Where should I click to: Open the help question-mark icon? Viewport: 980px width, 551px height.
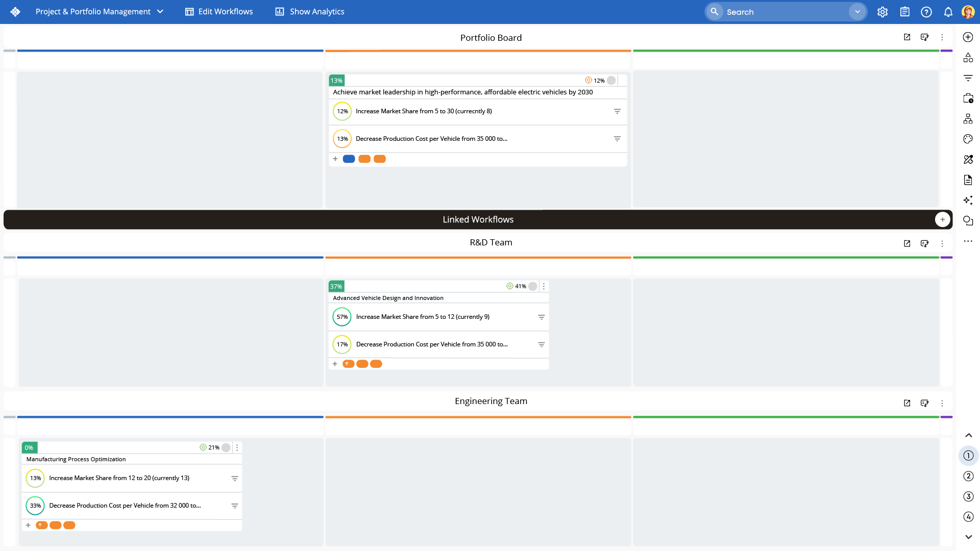click(x=926, y=11)
